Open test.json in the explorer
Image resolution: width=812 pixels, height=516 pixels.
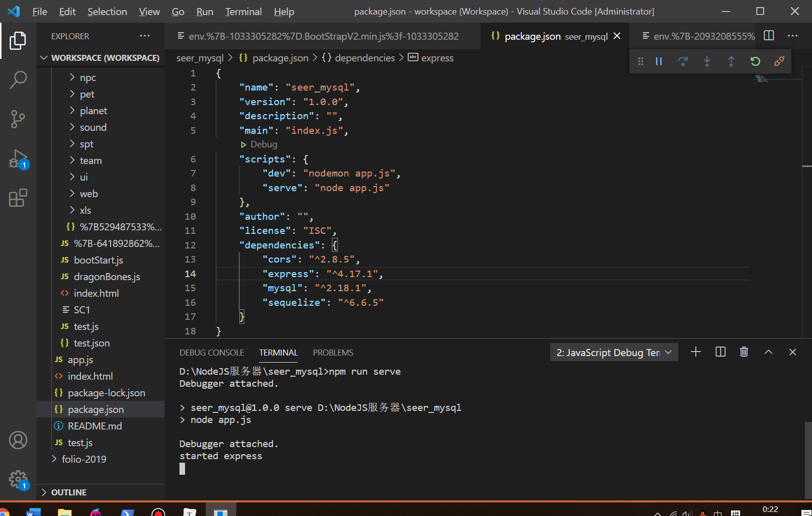tap(92, 343)
